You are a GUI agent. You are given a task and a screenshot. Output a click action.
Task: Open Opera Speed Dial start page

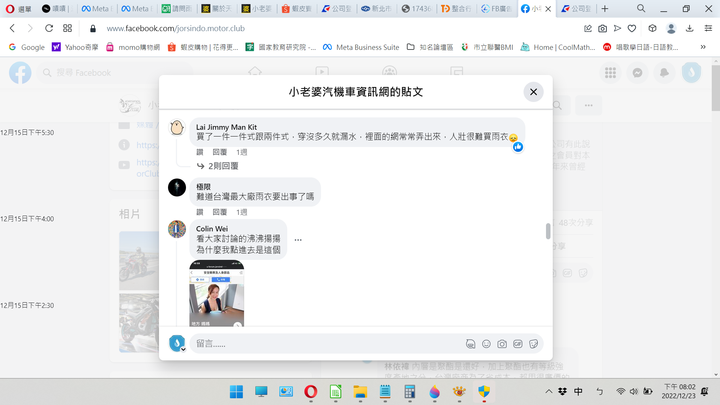(x=68, y=28)
